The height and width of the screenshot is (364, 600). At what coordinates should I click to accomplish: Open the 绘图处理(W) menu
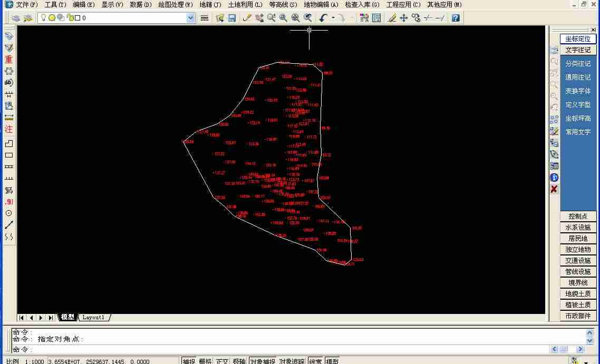click(176, 5)
